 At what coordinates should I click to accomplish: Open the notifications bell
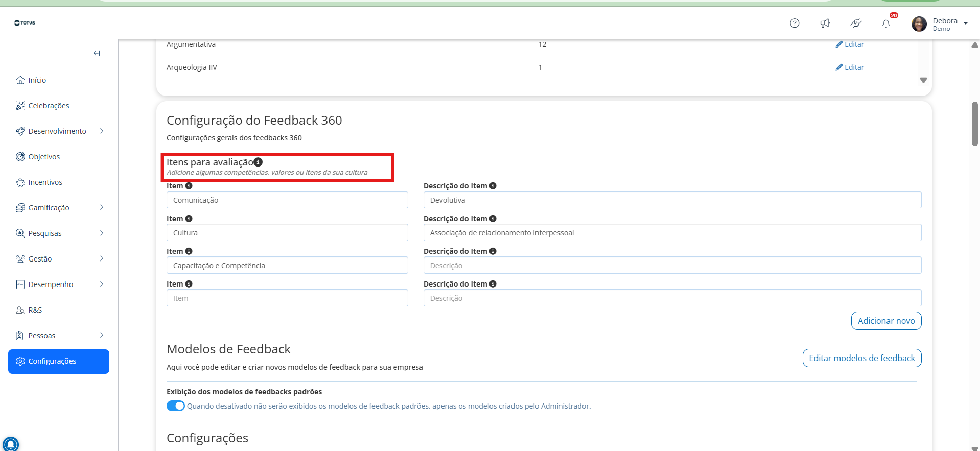(886, 23)
